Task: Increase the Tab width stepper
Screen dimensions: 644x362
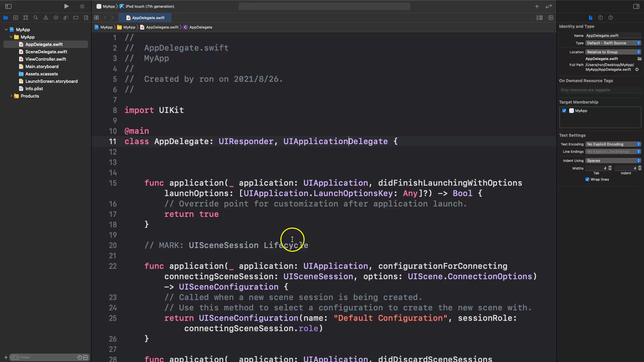Action: point(610,167)
